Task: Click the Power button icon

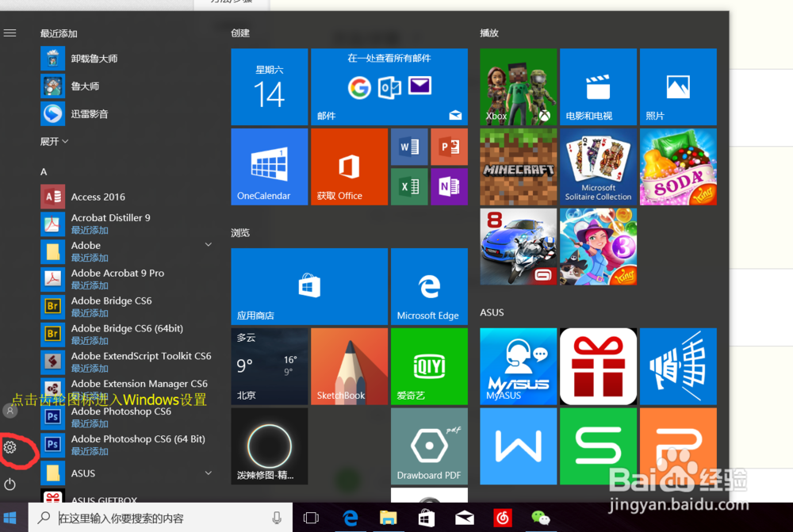Action: [x=10, y=484]
